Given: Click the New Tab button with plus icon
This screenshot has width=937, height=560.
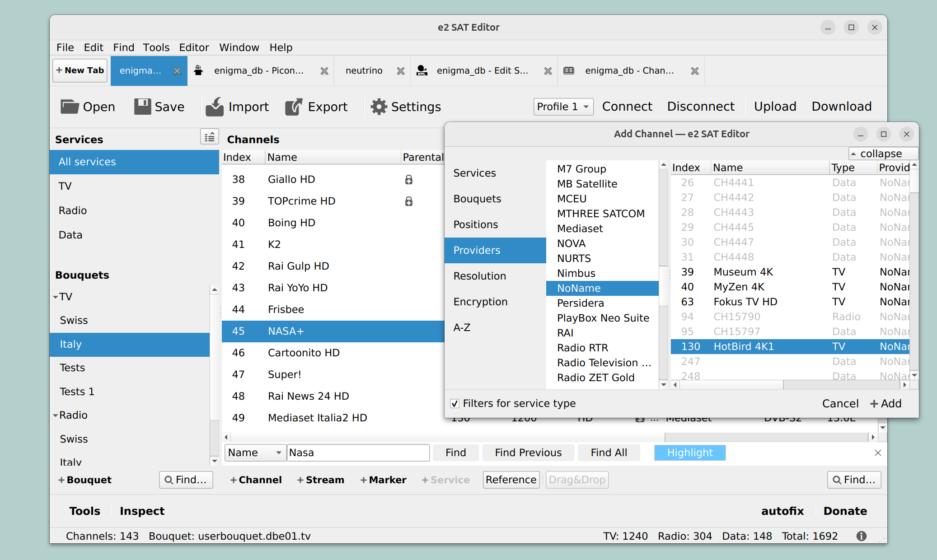Looking at the screenshot, I should [80, 70].
